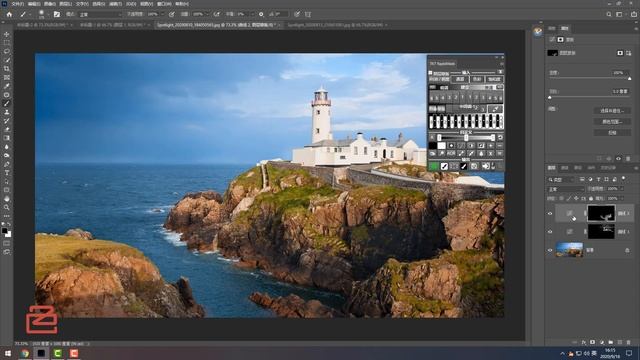Set foreground color swatch in toolbox
The height and width of the screenshot is (360, 640).
click(5, 231)
